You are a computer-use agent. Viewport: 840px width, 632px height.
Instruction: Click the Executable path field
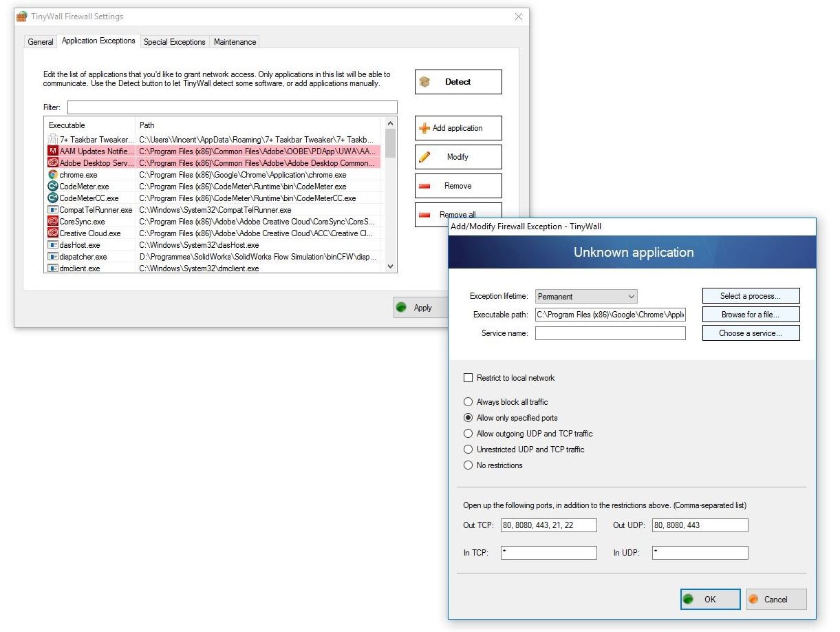pos(611,315)
